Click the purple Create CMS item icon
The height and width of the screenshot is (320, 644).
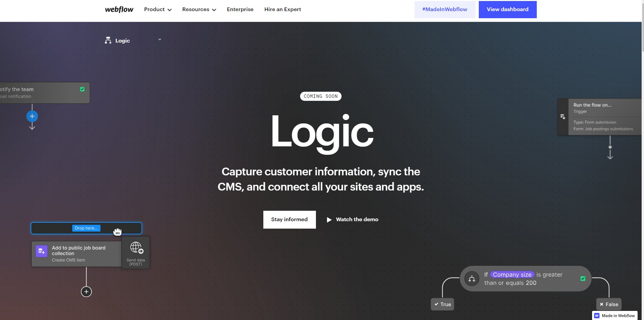(41, 251)
